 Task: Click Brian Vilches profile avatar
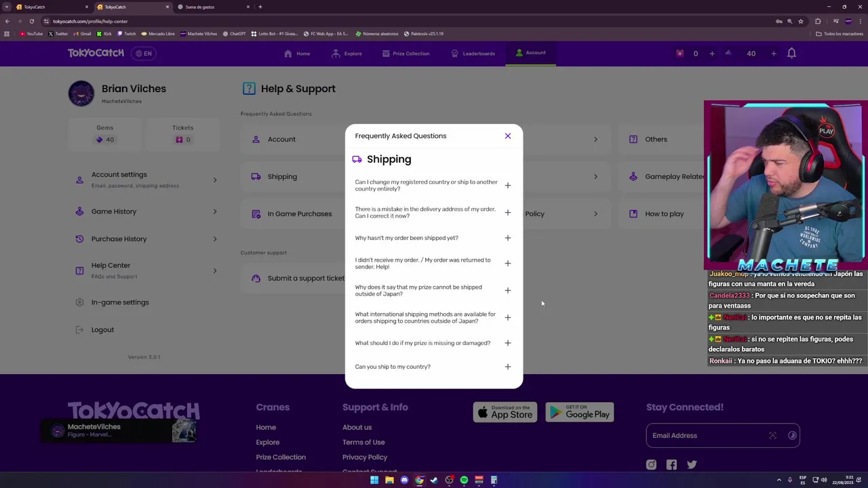pos(81,94)
